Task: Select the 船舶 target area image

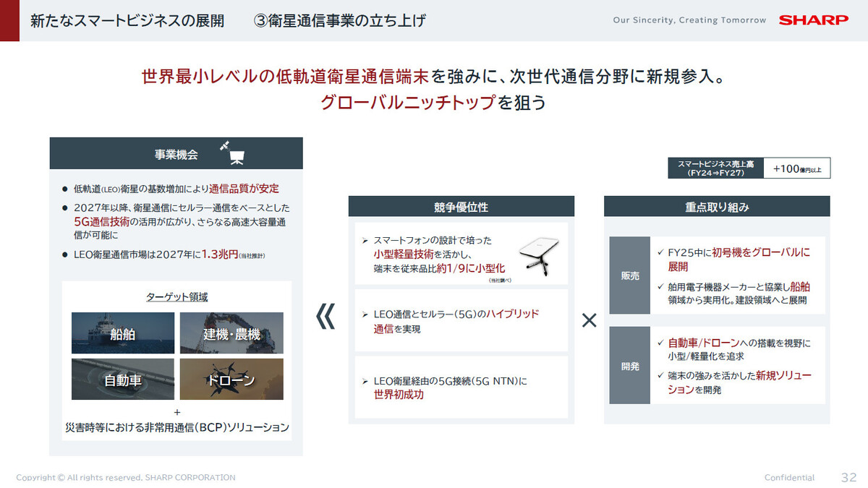Action: pyautogui.click(x=123, y=333)
